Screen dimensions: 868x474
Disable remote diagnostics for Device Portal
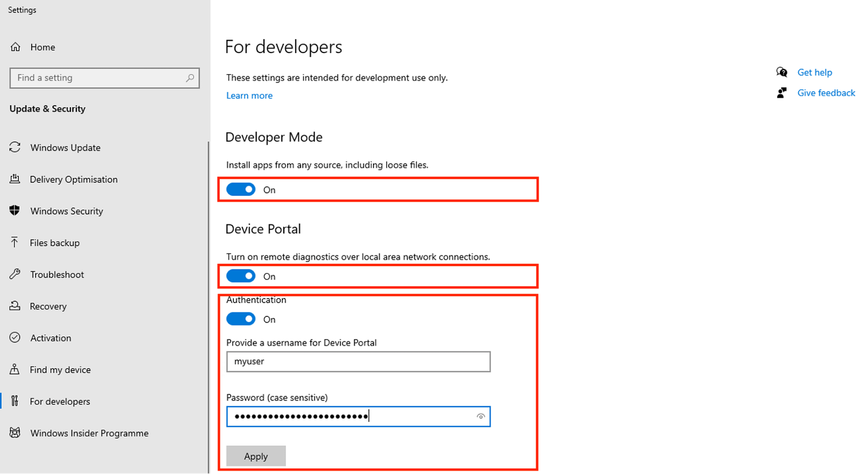click(241, 276)
